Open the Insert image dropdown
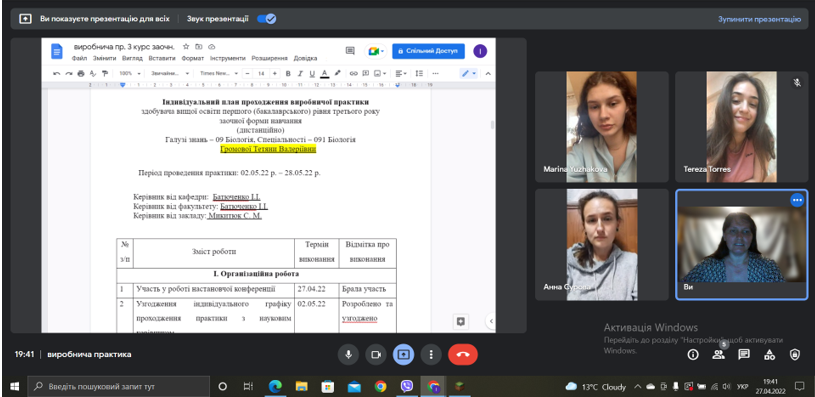This screenshot has width=815, height=397. pos(380,73)
